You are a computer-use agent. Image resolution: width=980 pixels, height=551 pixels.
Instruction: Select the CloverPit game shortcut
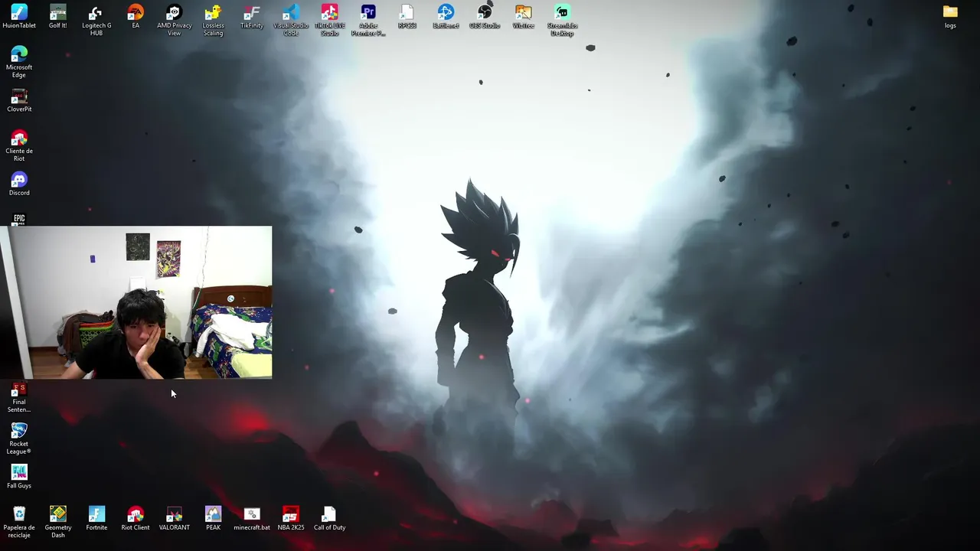[x=19, y=100]
